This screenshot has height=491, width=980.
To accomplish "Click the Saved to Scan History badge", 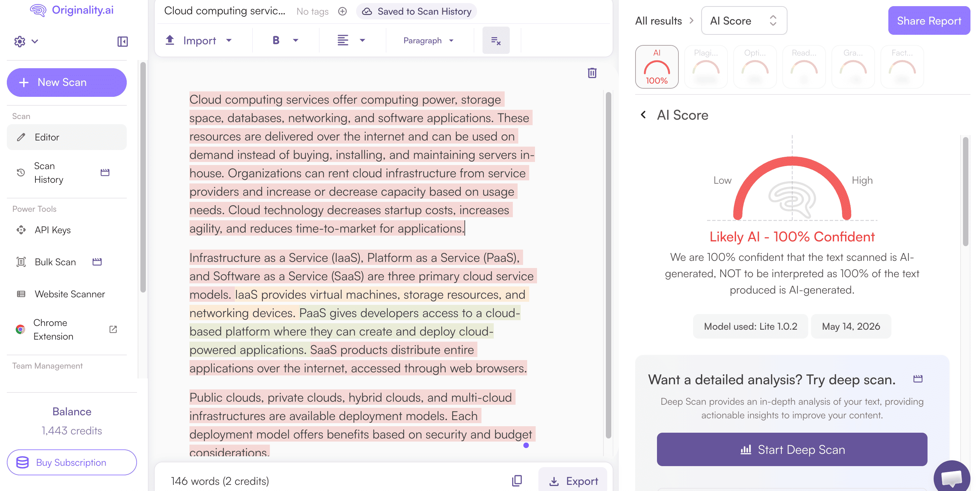I will (x=416, y=11).
